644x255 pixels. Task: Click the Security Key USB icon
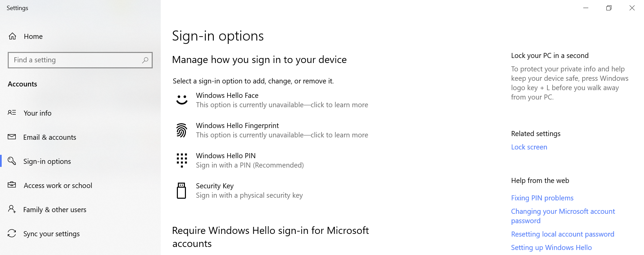pyautogui.click(x=182, y=190)
